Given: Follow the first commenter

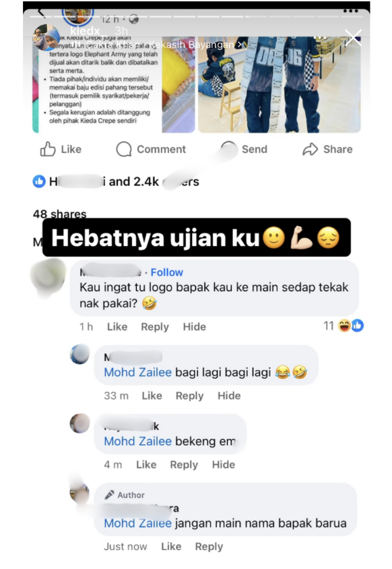Looking at the screenshot, I should (x=167, y=272).
